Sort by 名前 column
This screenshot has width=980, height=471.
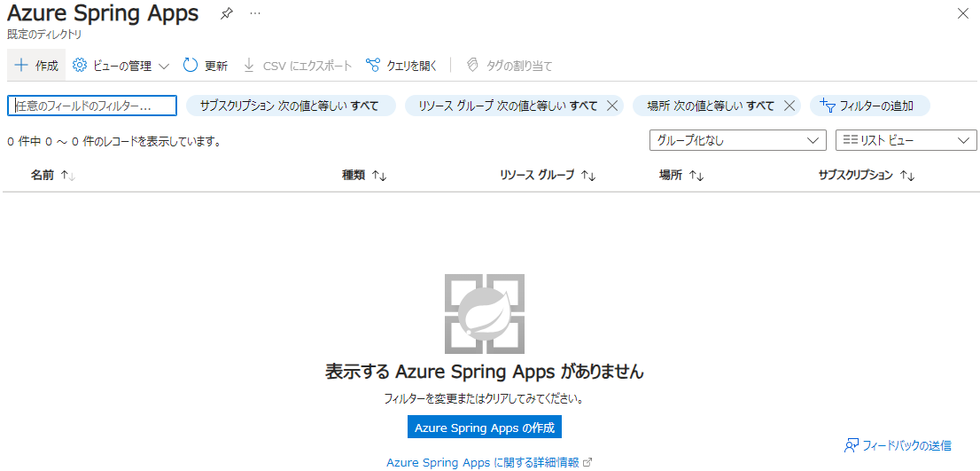click(x=53, y=176)
